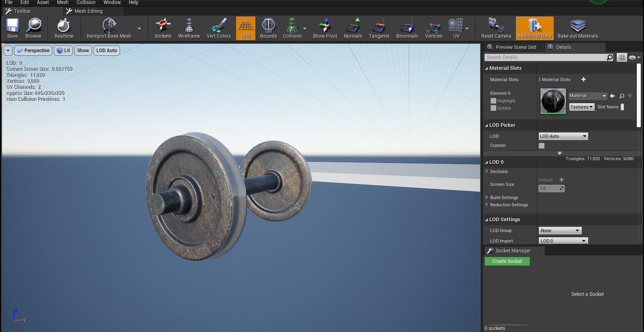Open details view options eye dropdown
Viewport: 644px width, 332px height.
click(635, 57)
